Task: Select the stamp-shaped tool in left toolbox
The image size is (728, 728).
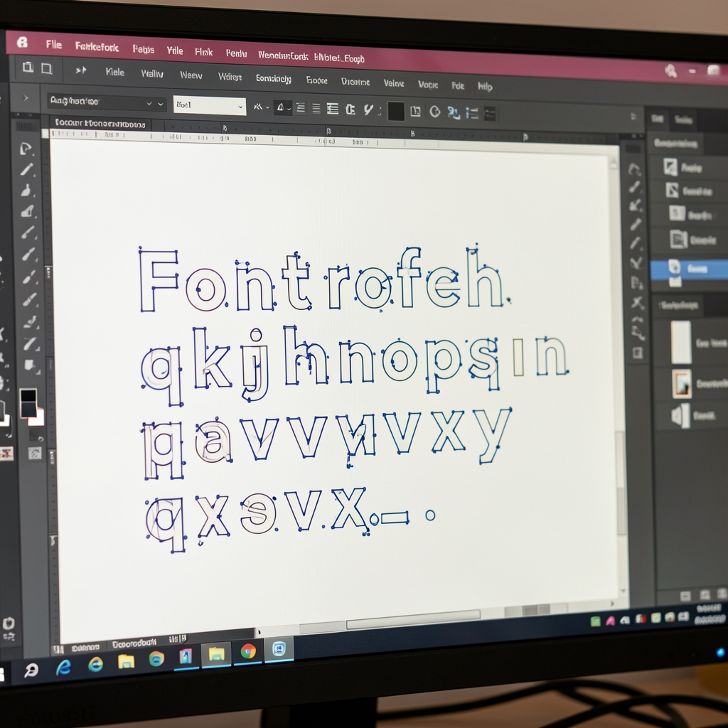Action: pos(26,191)
